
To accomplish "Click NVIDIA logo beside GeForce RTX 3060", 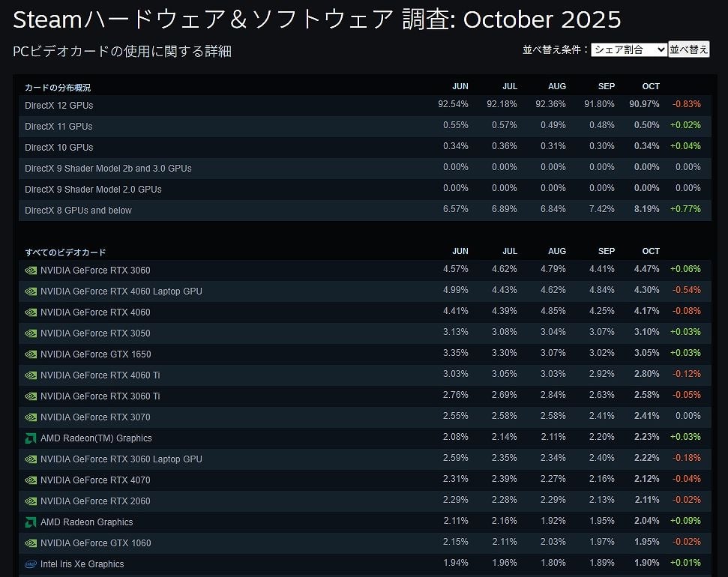I will [31, 271].
